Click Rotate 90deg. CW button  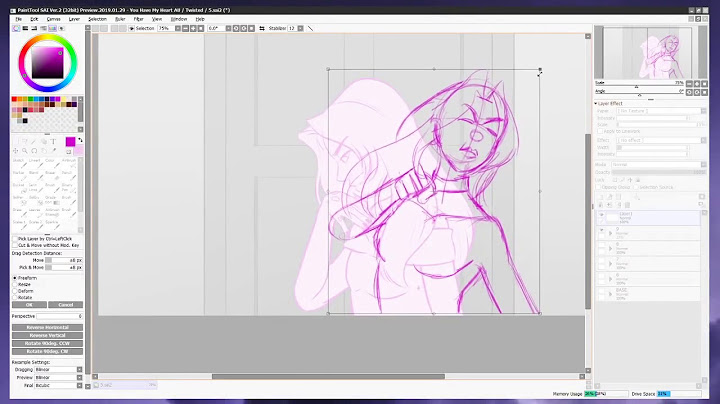point(47,352)
